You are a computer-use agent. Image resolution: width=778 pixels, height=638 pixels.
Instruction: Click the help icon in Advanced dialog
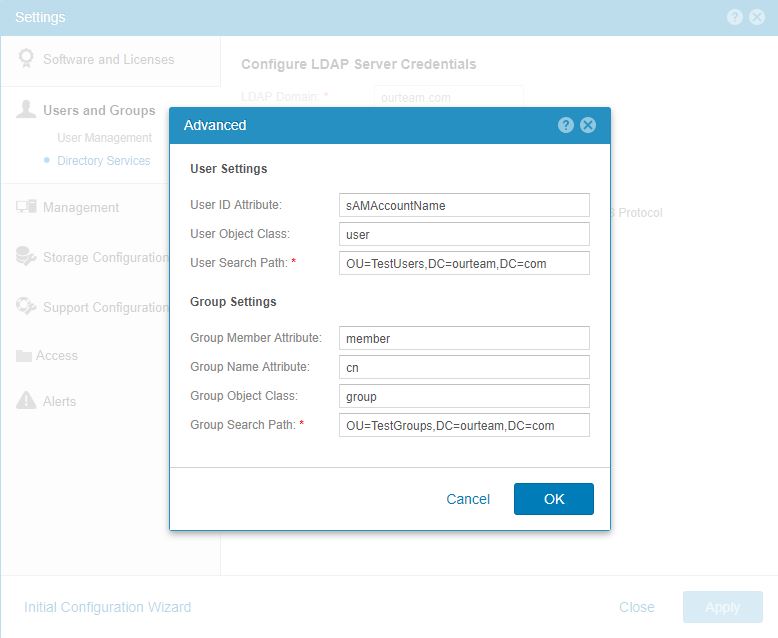coord(566,125)
